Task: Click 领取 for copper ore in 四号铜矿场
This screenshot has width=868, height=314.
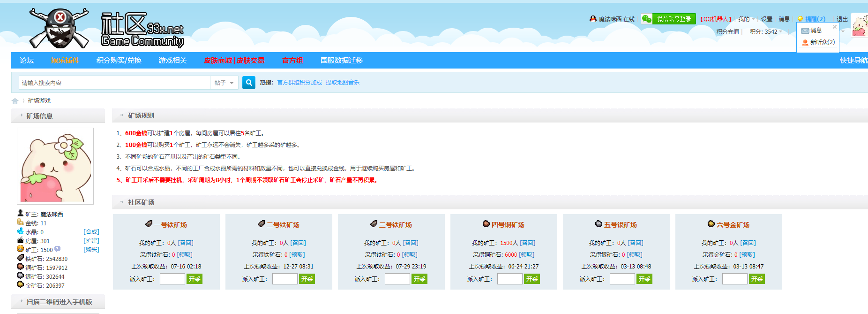Action: pos(527,255)
